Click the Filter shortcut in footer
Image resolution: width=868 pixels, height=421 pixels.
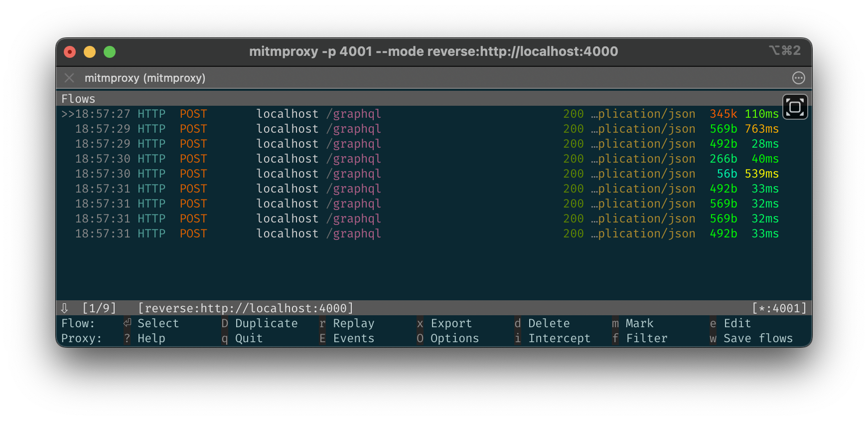646,338
